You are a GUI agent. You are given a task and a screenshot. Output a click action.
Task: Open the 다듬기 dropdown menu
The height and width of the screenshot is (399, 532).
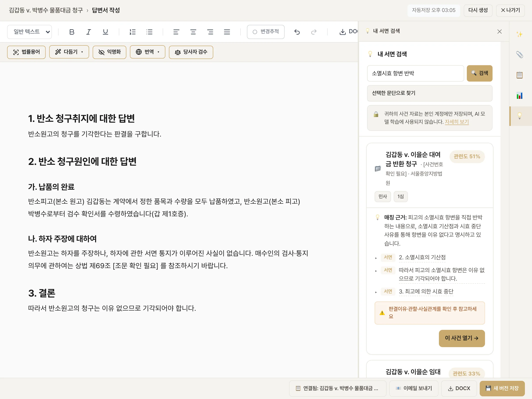pos(69,52)
